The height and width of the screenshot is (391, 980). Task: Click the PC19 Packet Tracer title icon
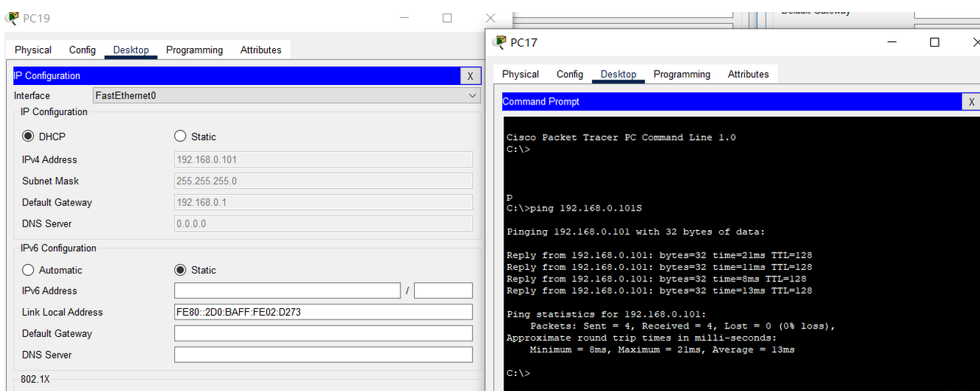(12, 18)
